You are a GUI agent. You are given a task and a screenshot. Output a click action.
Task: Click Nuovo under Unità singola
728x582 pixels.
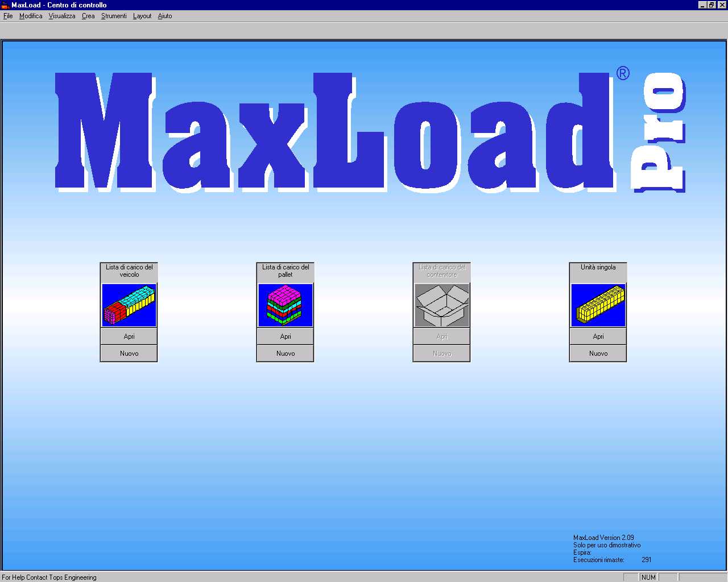598,354
